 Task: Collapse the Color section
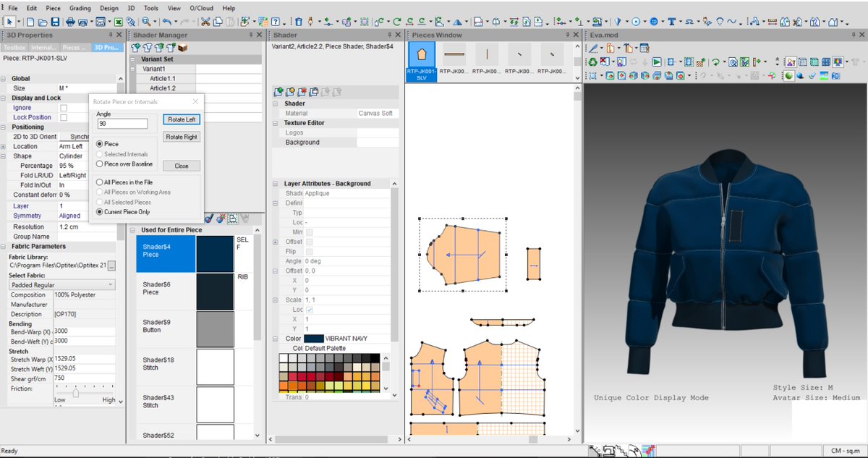(x=276, y=339)
